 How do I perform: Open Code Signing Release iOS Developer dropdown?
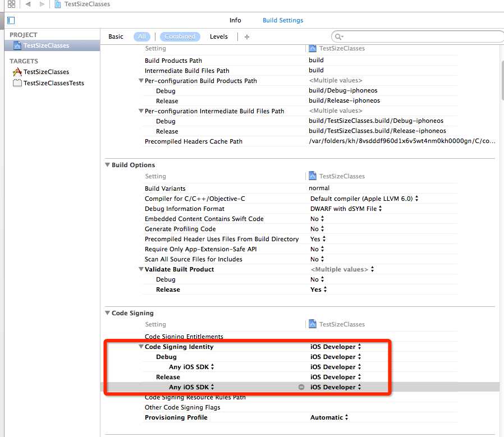[x=336, y=377]
